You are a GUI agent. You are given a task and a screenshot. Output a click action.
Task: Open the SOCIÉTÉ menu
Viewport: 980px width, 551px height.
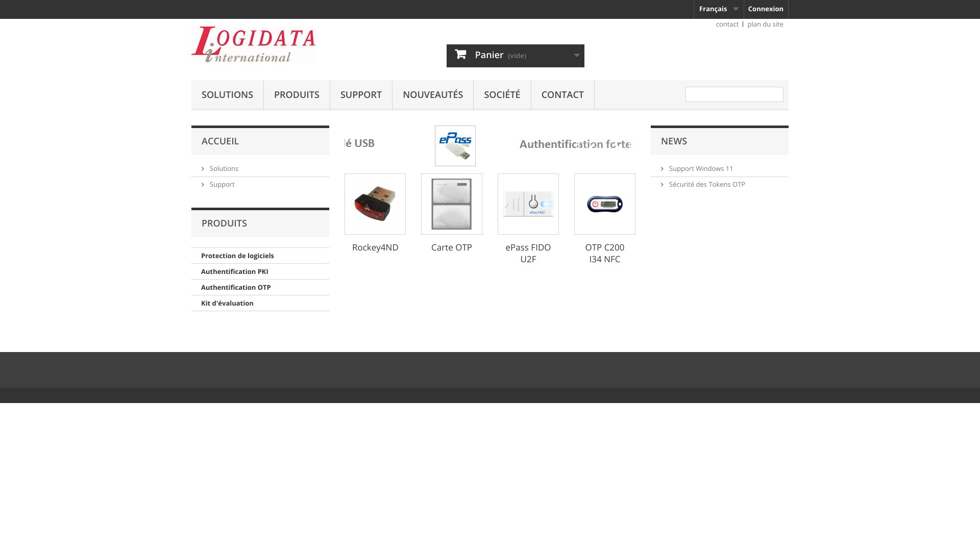pyautogui.click(x=502, y=95)
